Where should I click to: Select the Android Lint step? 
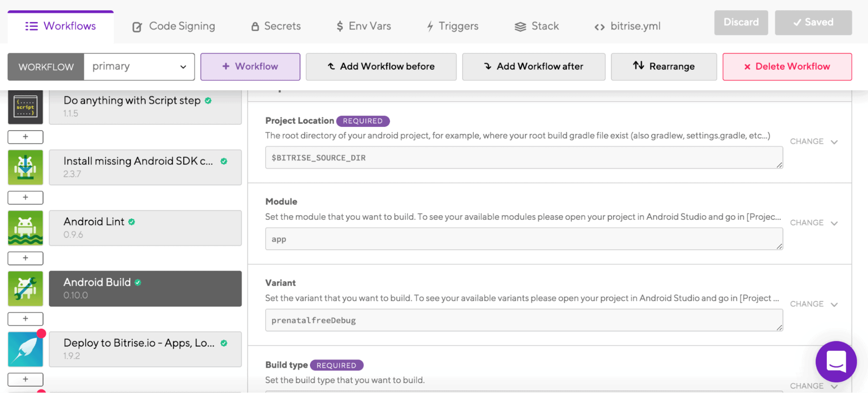pos(145,228)
